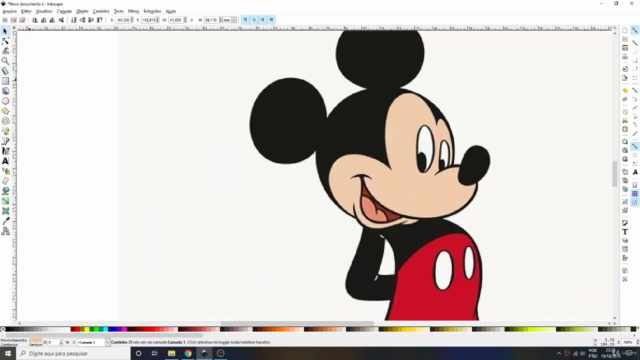Image resolution: width=640 pixels, height=360 pixels.
Task: Select the Gradient tool
Action: pyautogui.click(x=5, y=201)
